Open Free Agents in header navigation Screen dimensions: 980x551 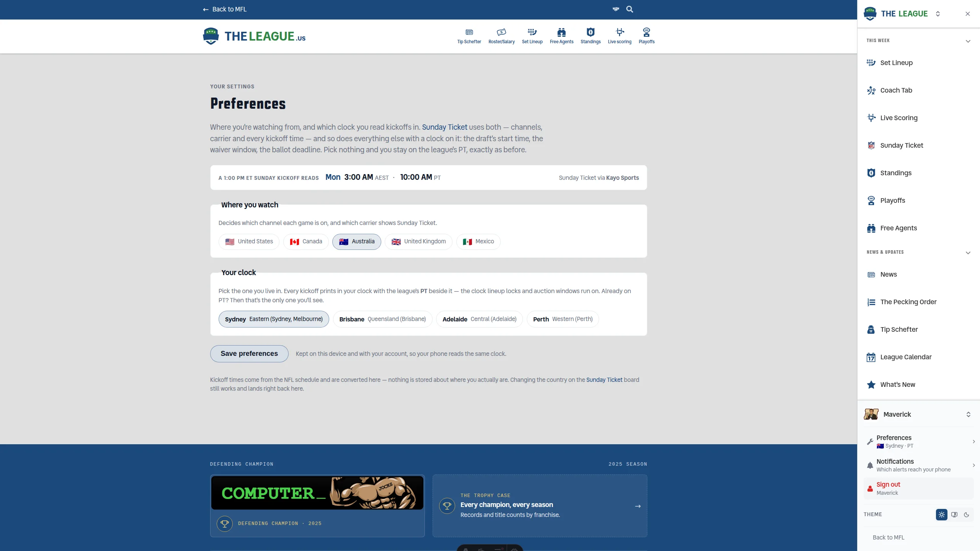(562, 36)
